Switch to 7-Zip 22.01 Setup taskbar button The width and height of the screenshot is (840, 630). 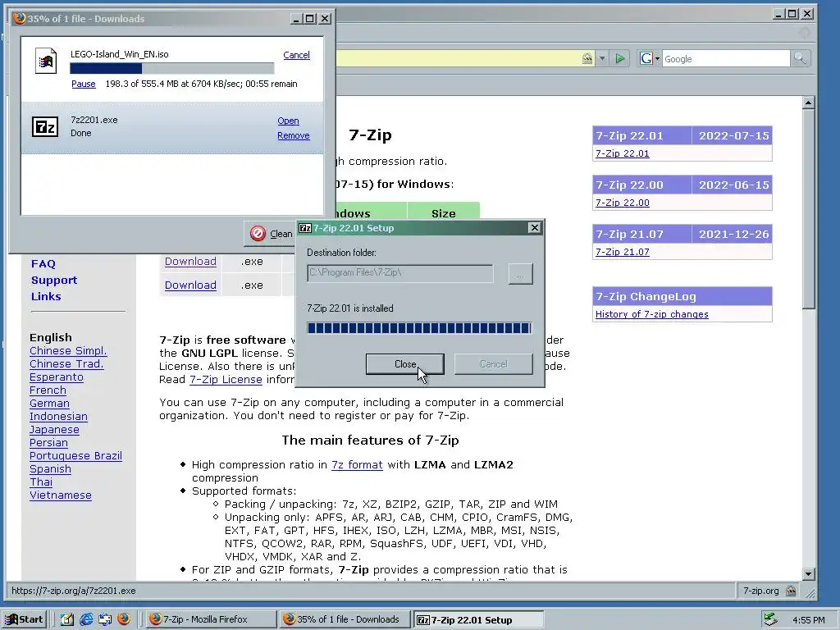(x=478, y=619)
